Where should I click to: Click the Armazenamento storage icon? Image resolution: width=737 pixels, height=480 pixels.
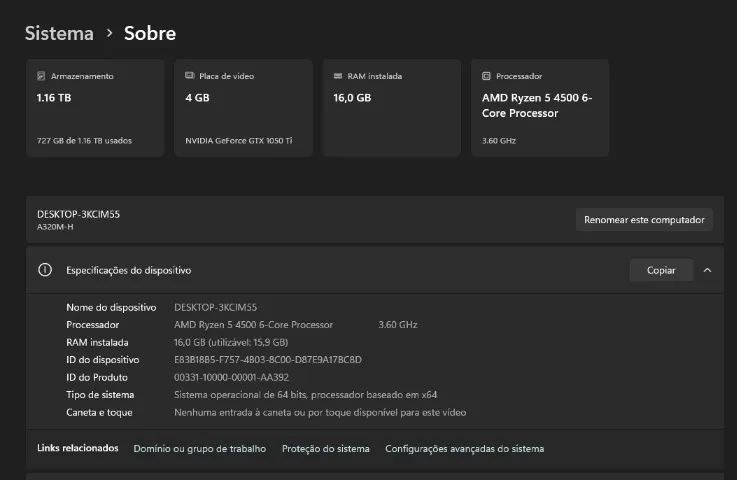(x=41, y=76)
